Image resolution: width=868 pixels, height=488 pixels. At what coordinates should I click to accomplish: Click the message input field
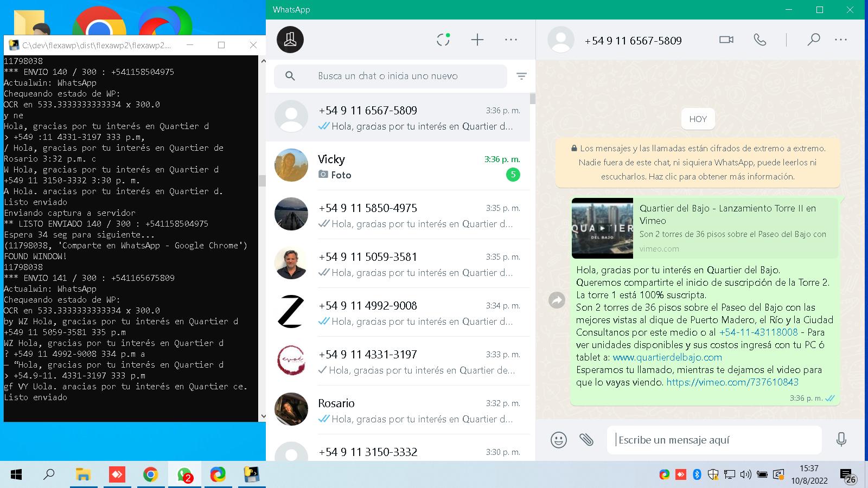click(714, 440)
